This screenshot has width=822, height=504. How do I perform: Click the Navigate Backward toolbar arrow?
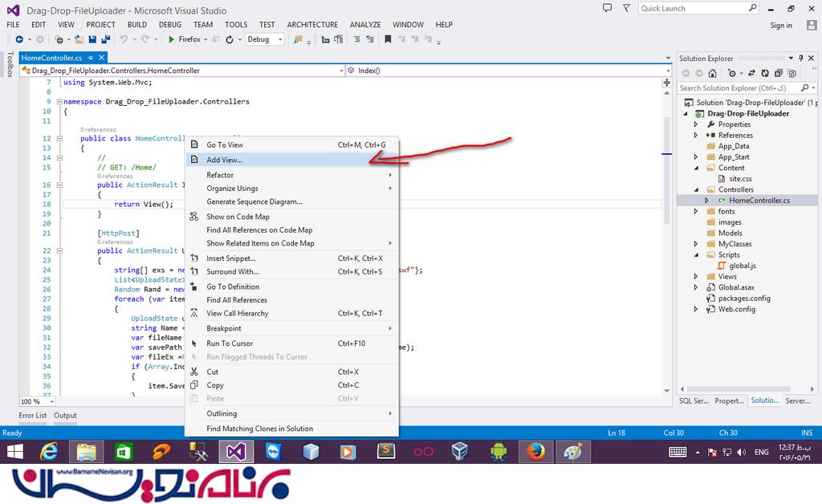tap(18, 39)
